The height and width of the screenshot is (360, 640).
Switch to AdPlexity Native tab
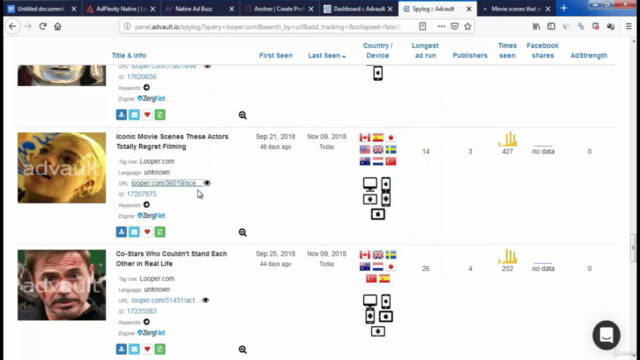(121, 9)
